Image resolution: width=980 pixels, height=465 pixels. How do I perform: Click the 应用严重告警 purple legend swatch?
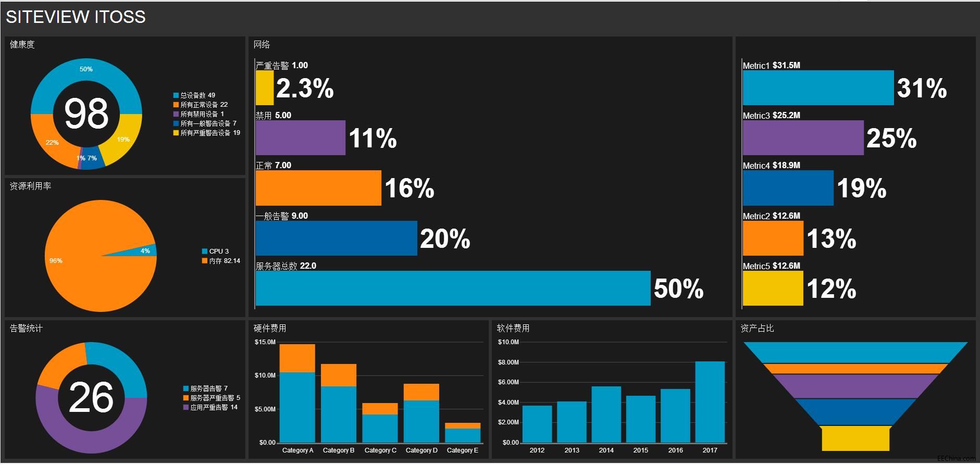186,407
